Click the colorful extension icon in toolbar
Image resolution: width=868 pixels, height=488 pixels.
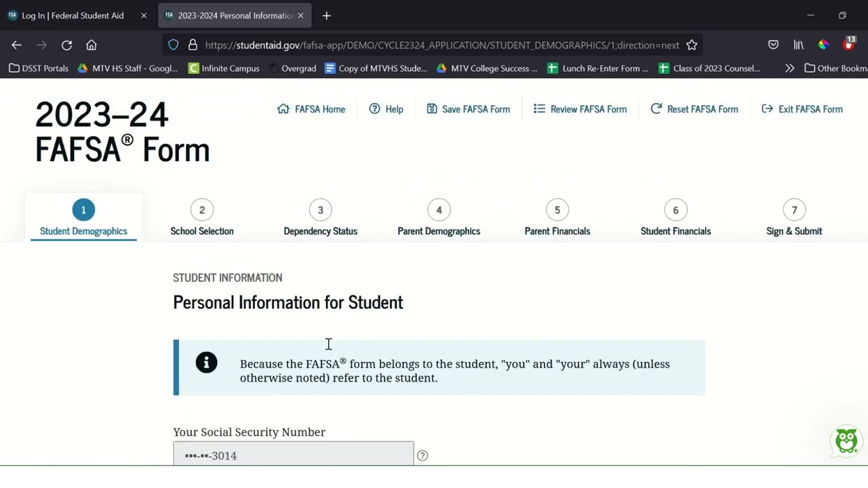823,45
